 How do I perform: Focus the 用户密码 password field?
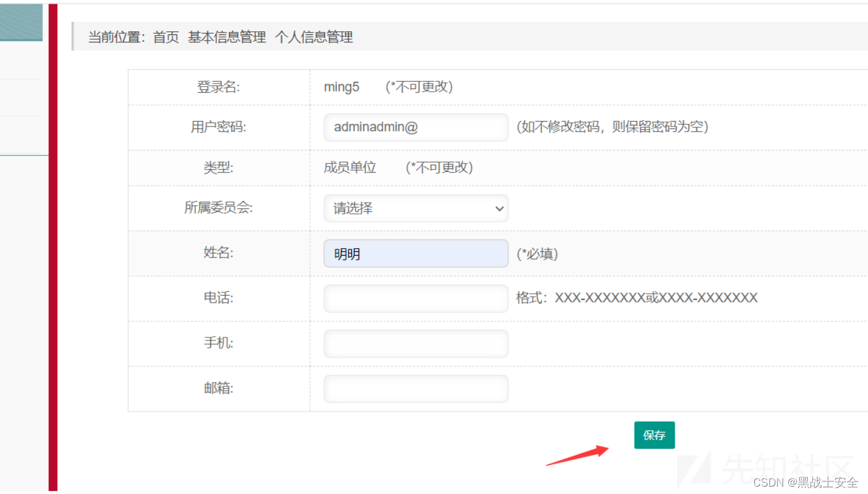click(x=416, y=127)
